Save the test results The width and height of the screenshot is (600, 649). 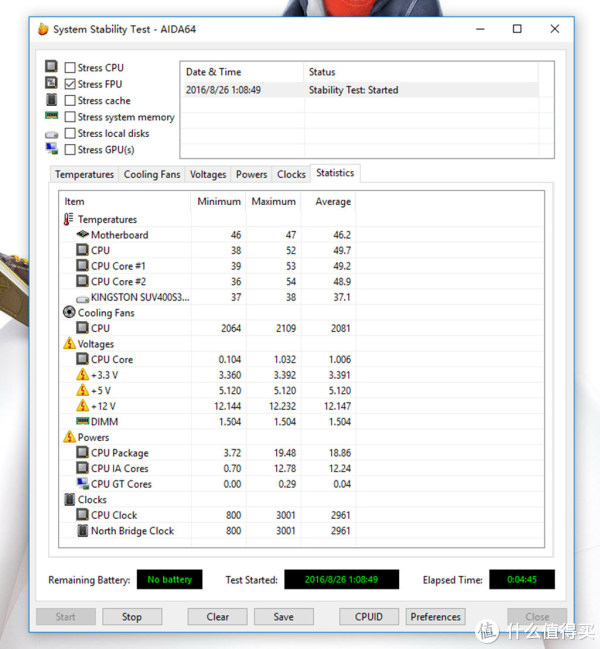283,617
